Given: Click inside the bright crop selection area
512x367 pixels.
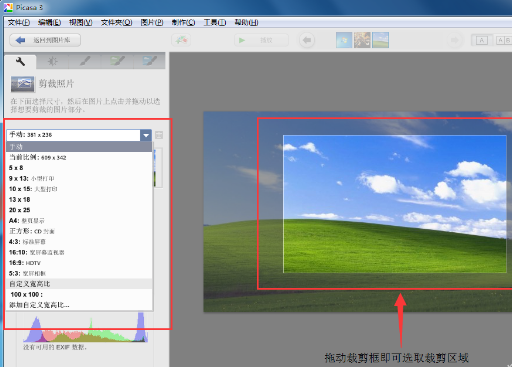Looking at the screenshot, I should coord(395,204).
